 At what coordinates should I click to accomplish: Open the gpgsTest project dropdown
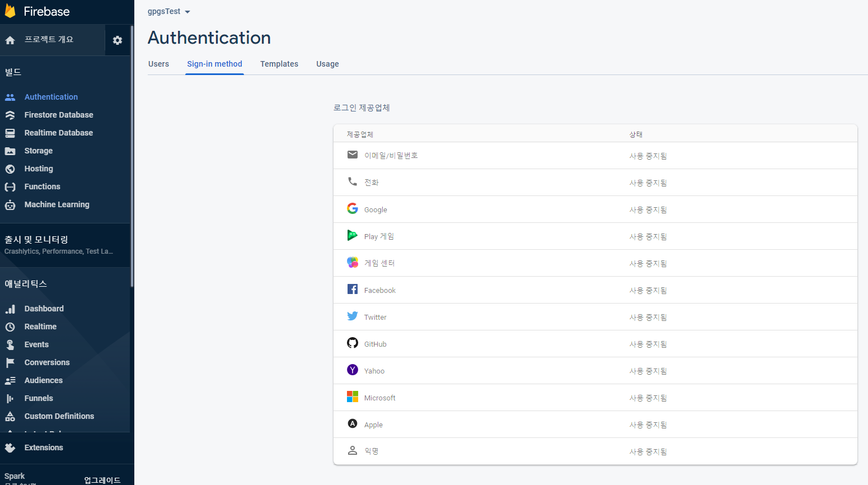pyautogui.click(x=169, y=11)
